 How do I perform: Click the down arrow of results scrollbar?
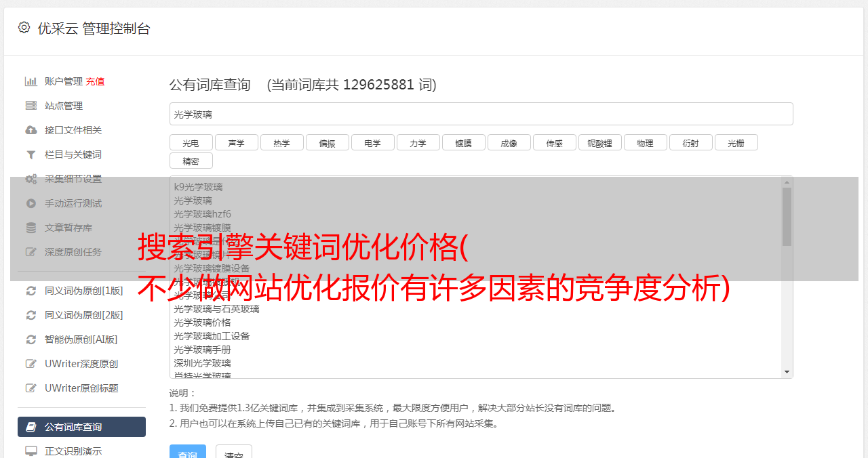click(787, 372)
